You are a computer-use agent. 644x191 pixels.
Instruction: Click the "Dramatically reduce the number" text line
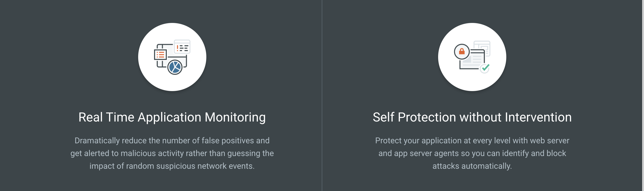[172, 141]
